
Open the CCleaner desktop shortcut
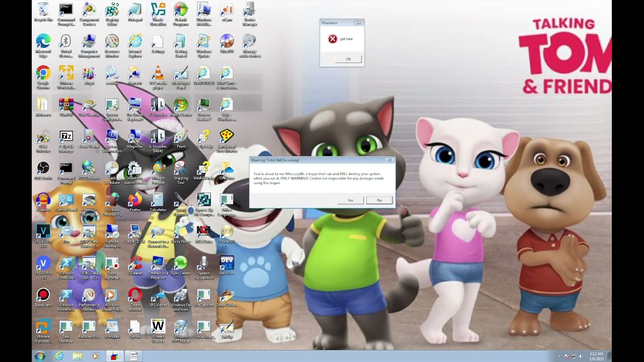[135, 265]
